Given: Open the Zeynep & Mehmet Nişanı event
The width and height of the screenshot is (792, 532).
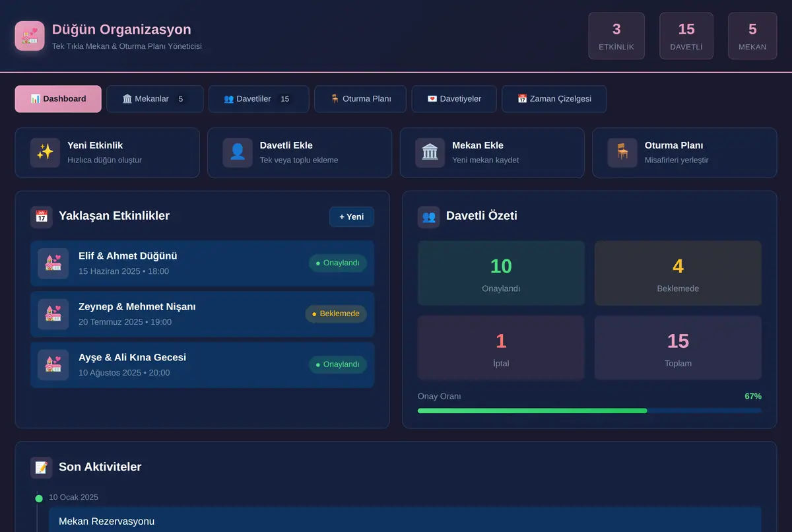Looking at the screenshot, I should tap(203, 314).
